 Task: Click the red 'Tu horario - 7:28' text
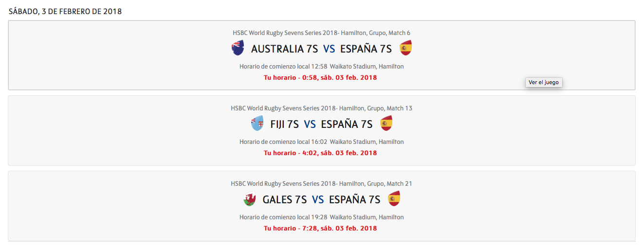click(320, 228)
